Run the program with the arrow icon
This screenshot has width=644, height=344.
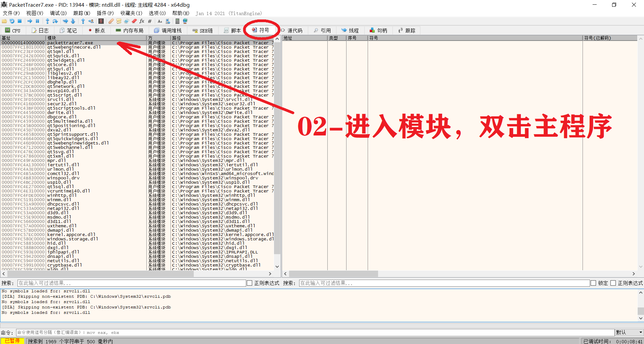(x=30, y=21)
